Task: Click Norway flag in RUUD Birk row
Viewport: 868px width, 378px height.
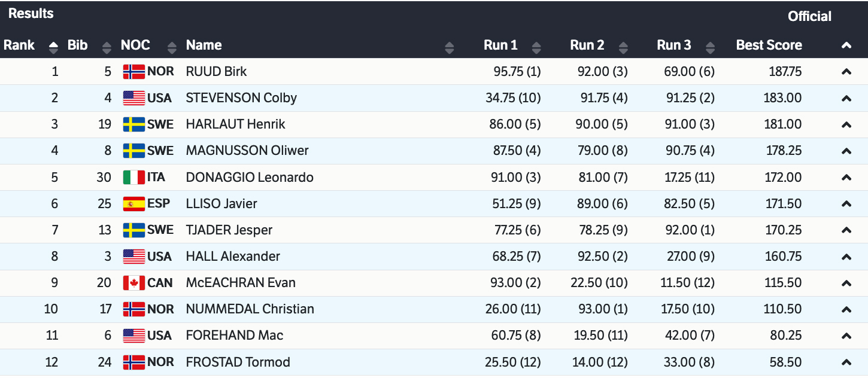Action: [x=133, y=72]
